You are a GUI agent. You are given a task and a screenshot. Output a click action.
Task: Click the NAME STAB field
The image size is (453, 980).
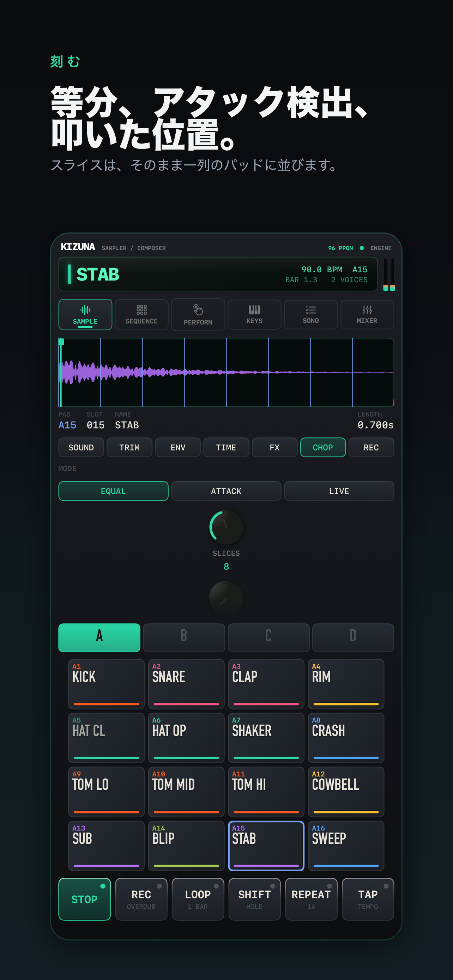127,425
